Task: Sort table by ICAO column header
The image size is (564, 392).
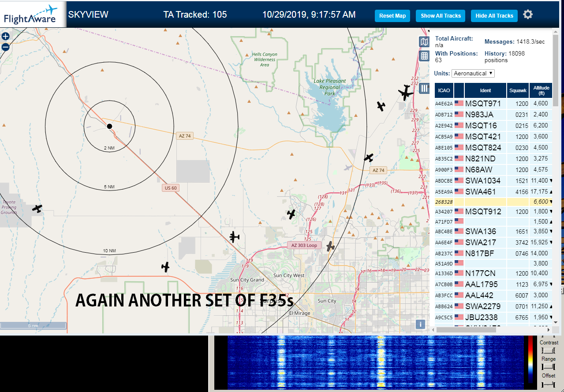Action: (x=444, y=90)
